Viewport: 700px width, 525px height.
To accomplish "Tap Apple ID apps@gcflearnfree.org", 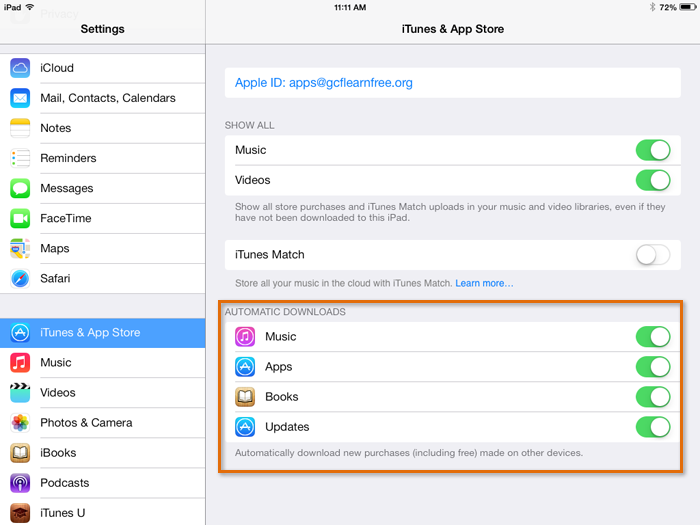I will pyautogui.click(x=453, y=83).
